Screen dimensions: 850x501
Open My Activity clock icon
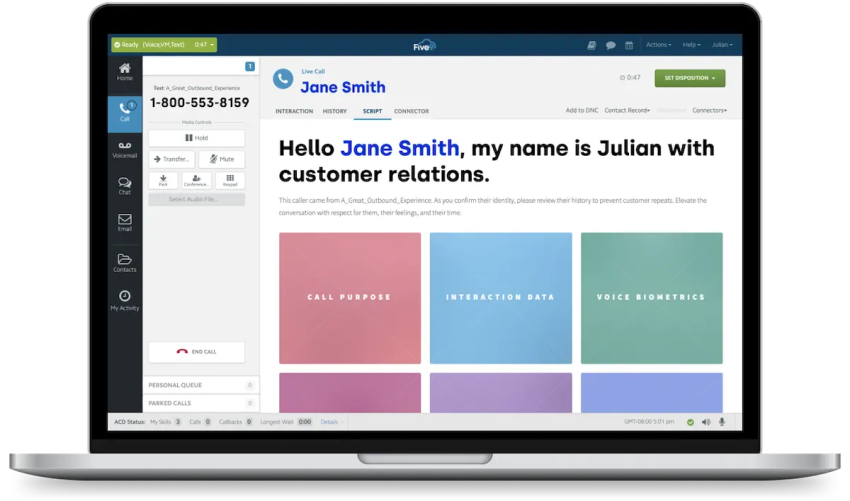pos(125,300)
